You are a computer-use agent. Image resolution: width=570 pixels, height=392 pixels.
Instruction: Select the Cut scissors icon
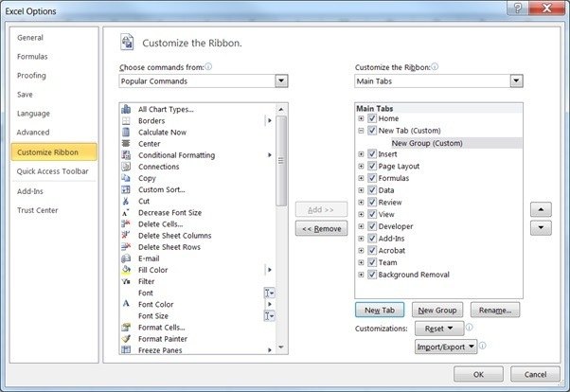tap(126, 201)
